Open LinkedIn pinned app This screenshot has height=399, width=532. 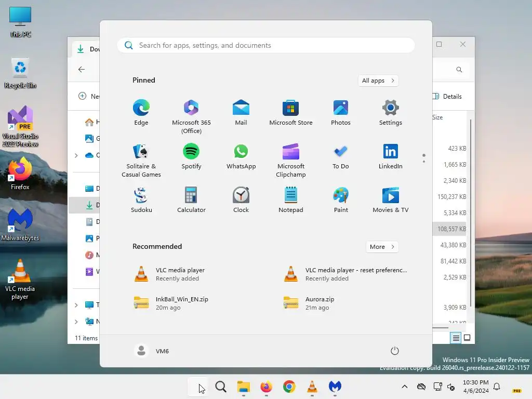pyautogui.click(x=391, y=156)
